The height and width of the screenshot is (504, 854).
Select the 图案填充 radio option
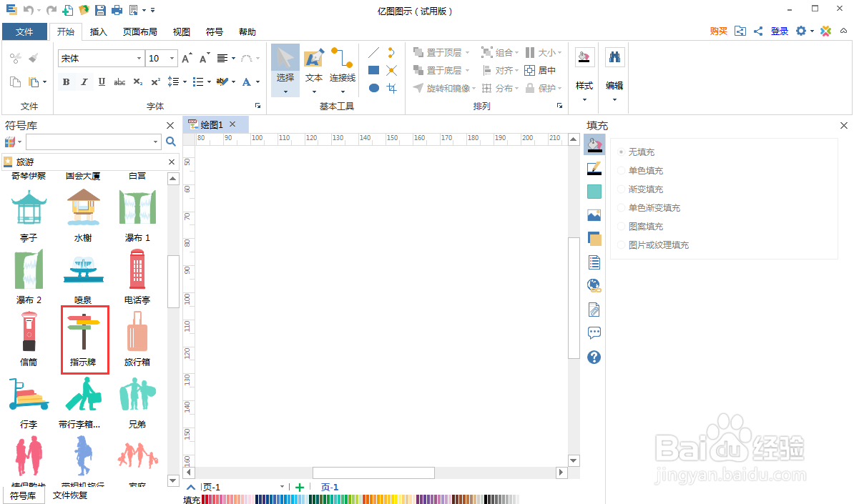pos(621,226)
